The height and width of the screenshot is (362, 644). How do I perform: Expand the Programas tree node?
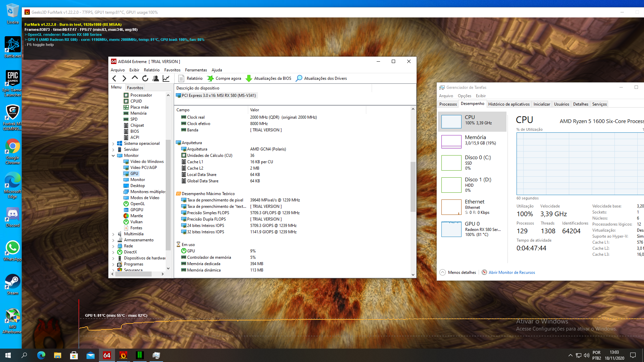coord(113,264)
